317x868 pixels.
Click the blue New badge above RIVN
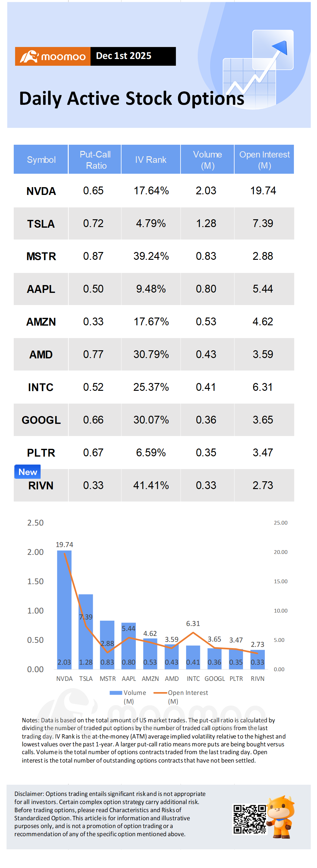click(x=28, y=472)
